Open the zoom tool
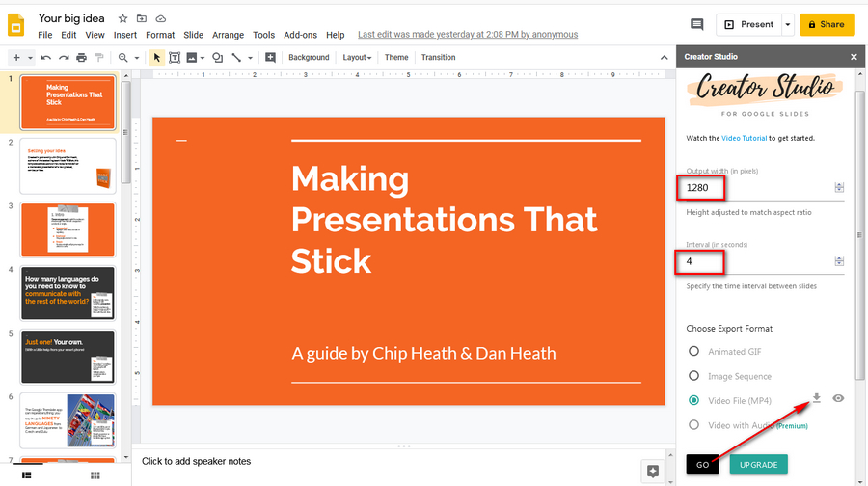This screenshot has width=868, height=486. click(122, 58)
